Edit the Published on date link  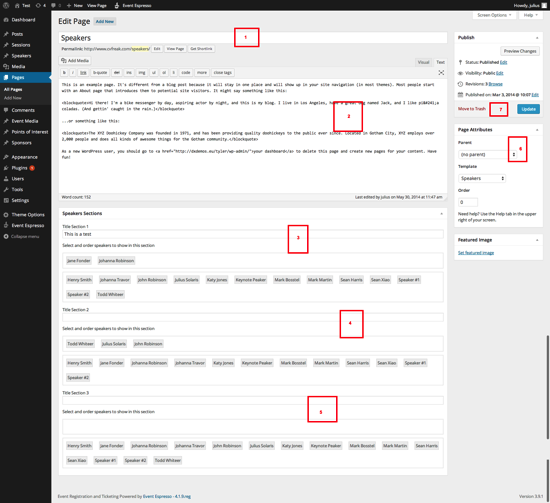coord(535,95)
